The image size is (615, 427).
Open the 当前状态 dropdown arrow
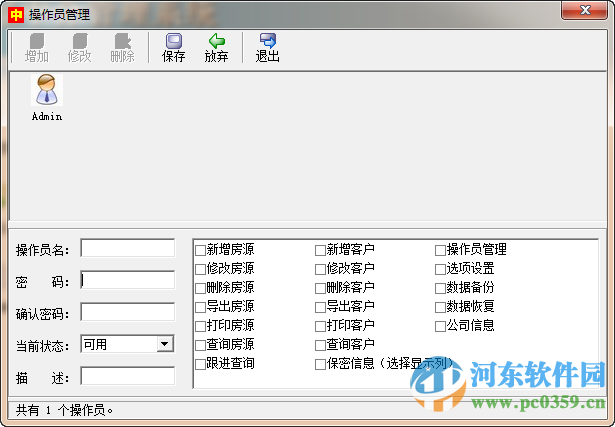pyautogui.click(x=165, y=344)
